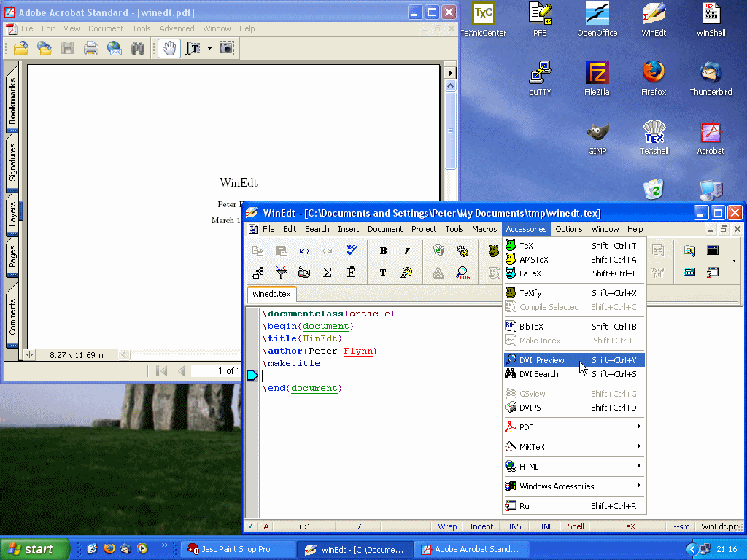747x560 pixels.
Task: Toggle Spell checking in the status bar
Action: coord(576,526)
